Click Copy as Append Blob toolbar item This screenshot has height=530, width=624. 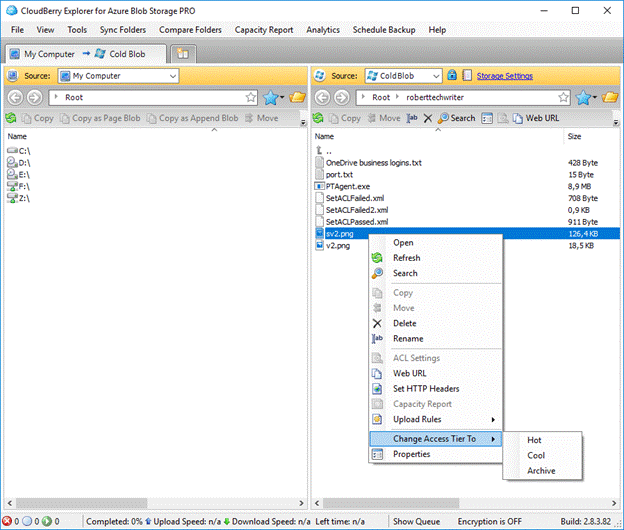click(192, 118)
